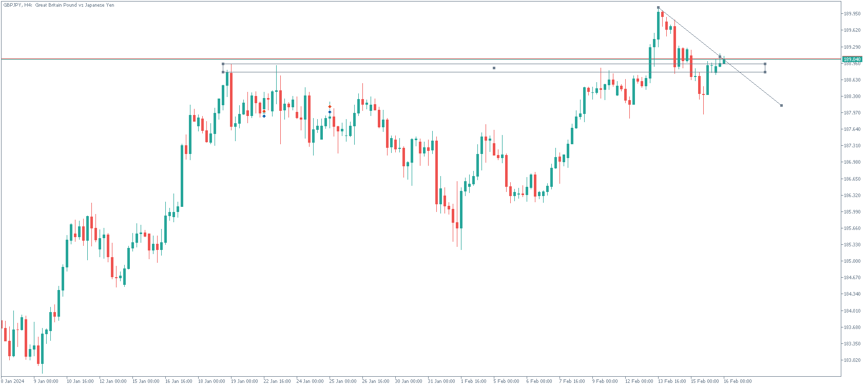Click the GBPJPY, H4 chart title text

pyautogui.click(x=59, y=5)
